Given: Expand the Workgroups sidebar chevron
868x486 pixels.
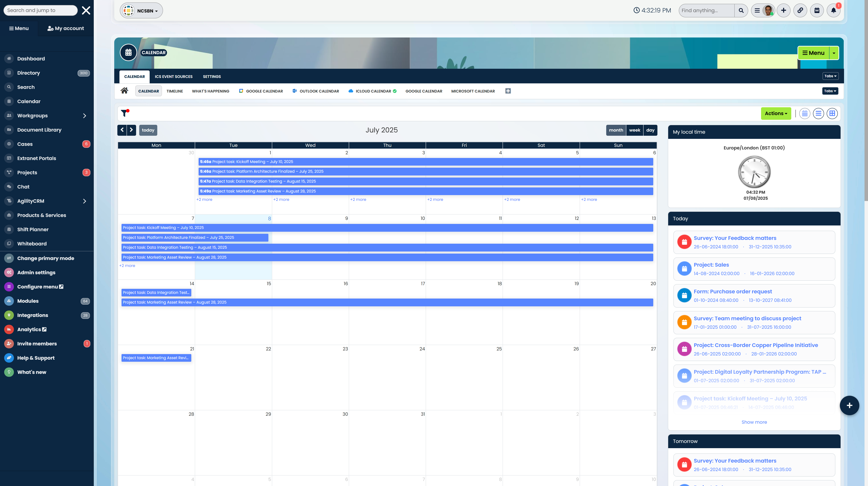Looking at the screenshot, I should [x=85, y=116].
